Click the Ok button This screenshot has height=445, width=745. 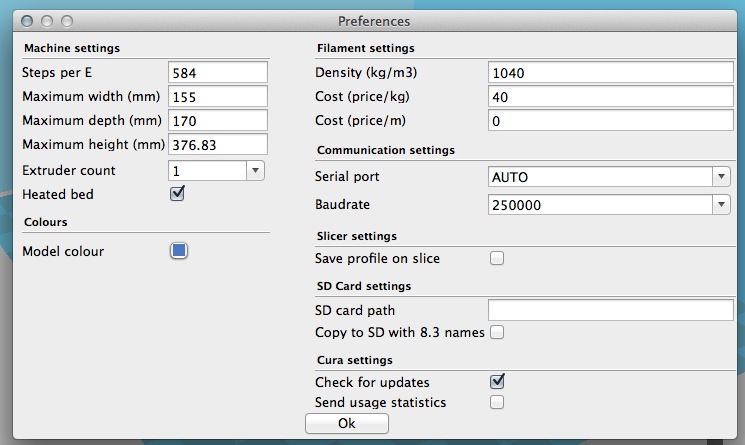point(346,423)
